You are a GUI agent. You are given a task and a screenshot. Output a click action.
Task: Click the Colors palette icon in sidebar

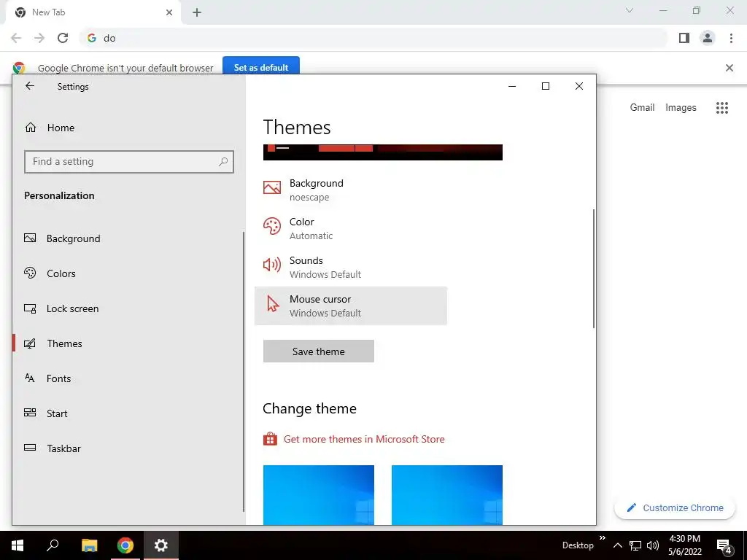tap(30, 273)
